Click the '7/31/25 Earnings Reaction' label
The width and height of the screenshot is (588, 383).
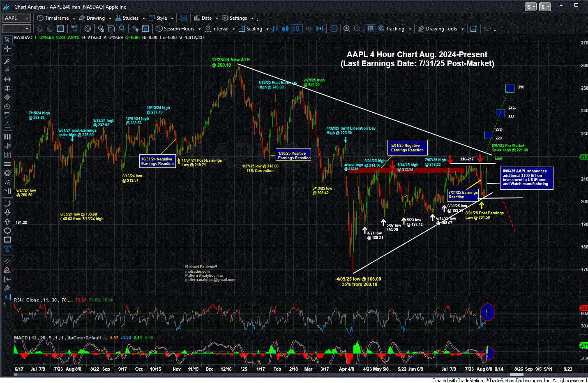point(463,195)
